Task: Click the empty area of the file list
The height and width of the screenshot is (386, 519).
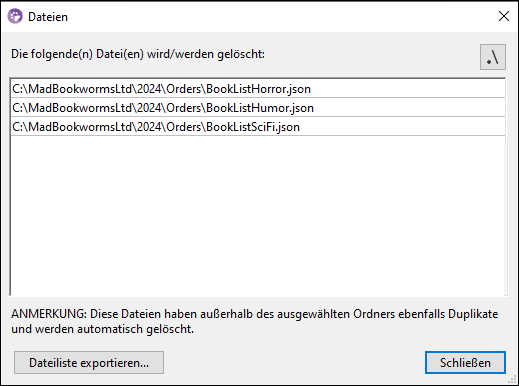Action: [258, 215]
